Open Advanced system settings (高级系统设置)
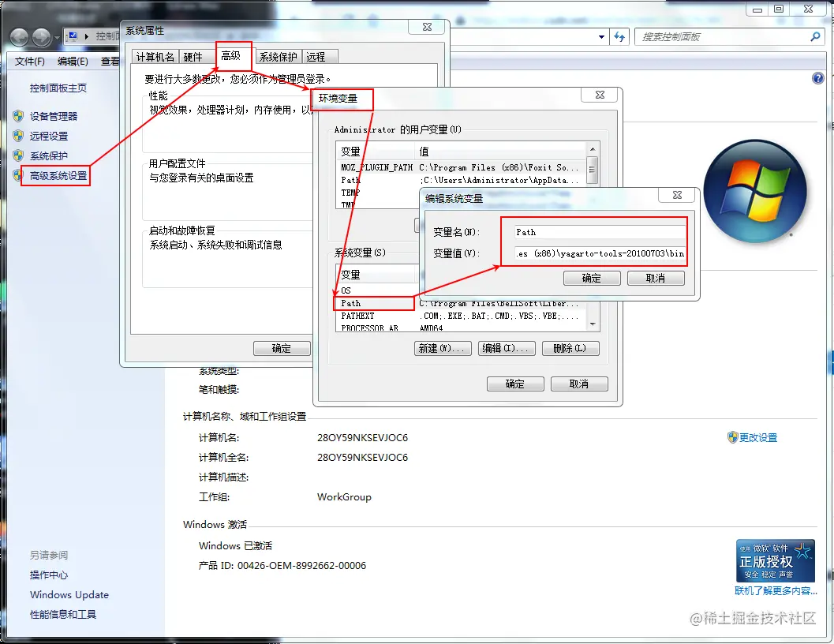This screenshot has width=834, height=644. point(58,175)
